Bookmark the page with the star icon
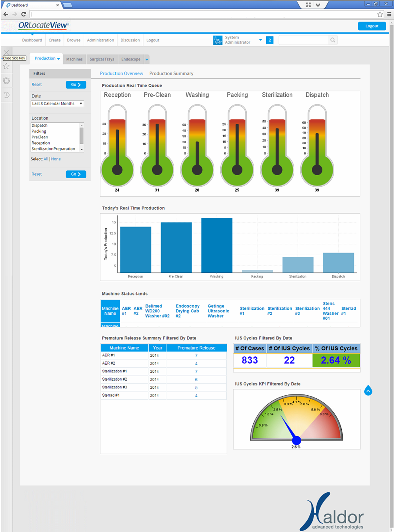 380,14
